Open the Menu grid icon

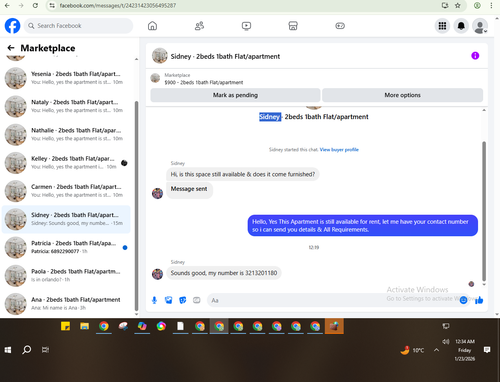pos(442,26)
